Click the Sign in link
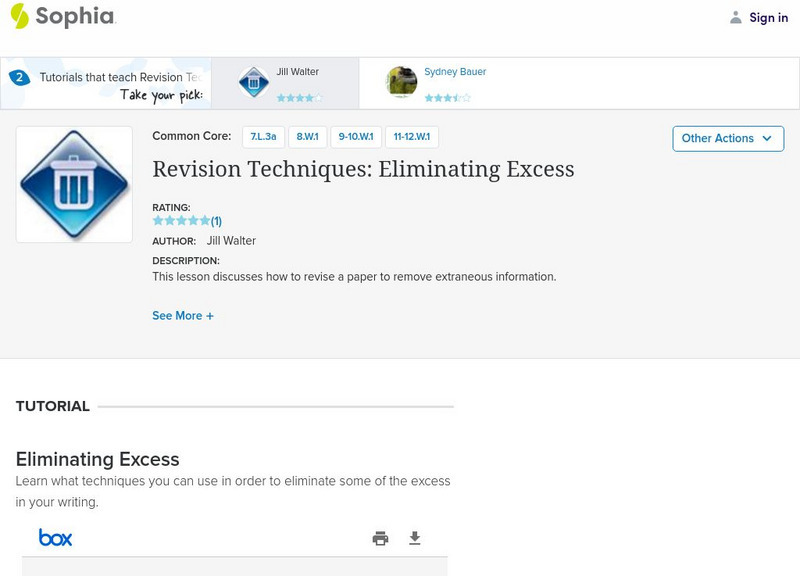 (x=768, y=17)
